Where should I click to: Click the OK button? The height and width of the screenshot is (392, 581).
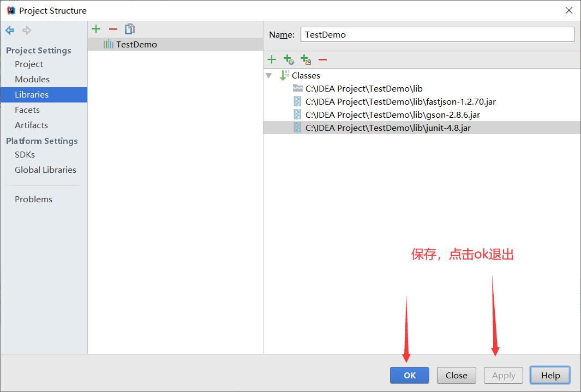410,375
